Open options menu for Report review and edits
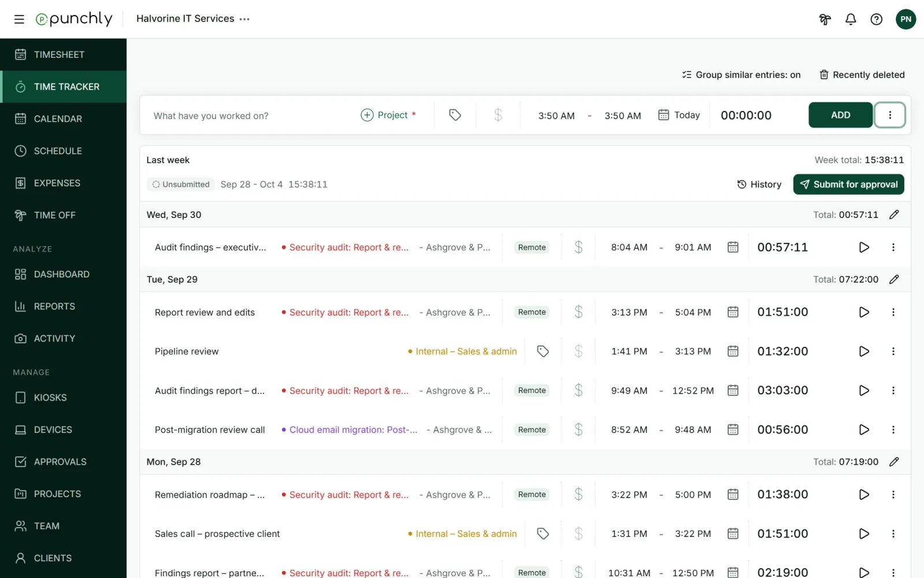The image size is (924, 578). 893,312
